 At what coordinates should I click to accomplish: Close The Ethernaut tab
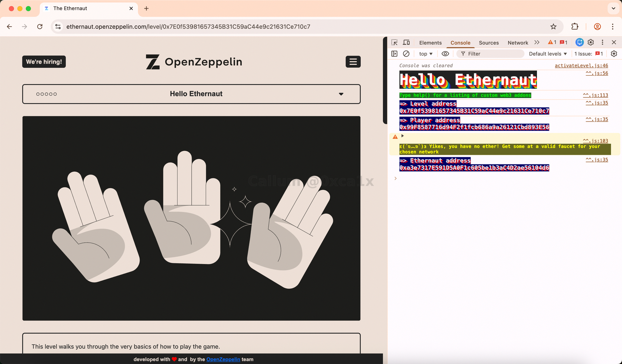(x=131, y=8)
